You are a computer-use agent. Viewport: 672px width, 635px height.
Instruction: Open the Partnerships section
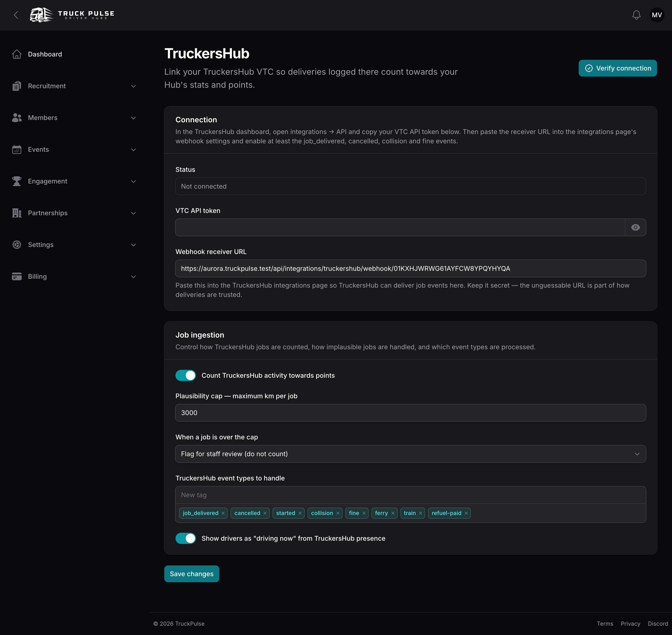48,213
